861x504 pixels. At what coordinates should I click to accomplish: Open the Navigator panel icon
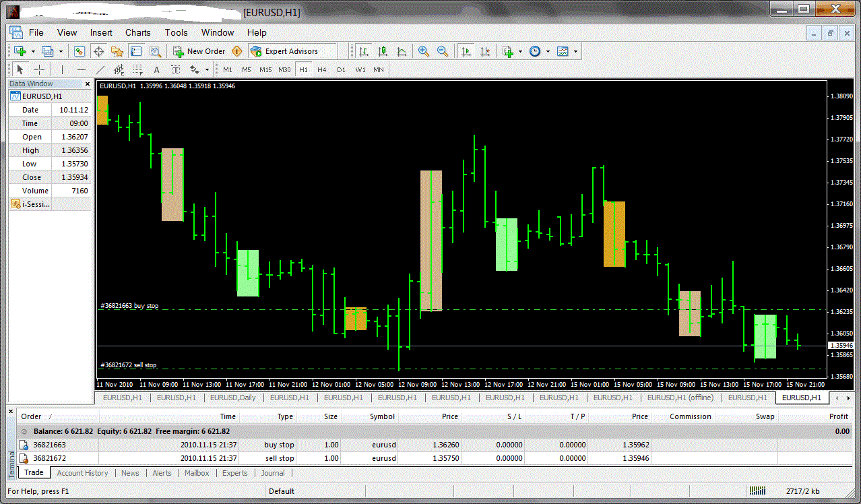[x=117, y=51]
